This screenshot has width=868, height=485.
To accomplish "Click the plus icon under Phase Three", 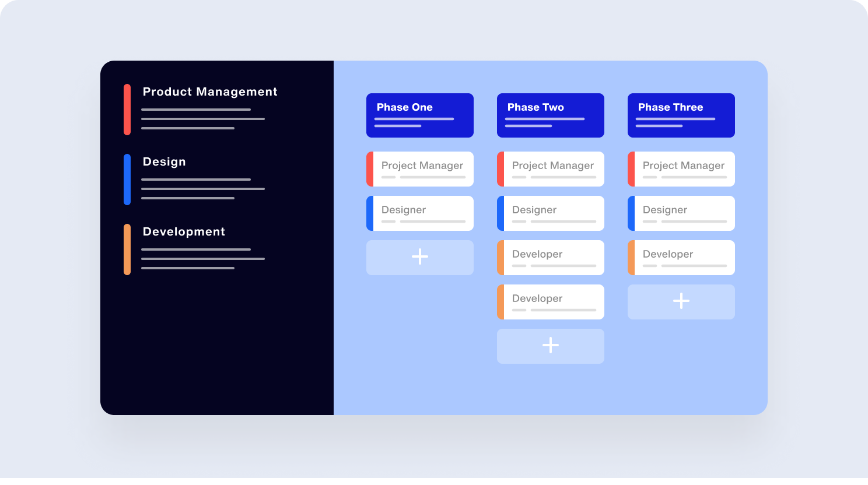I will (681, 301).
